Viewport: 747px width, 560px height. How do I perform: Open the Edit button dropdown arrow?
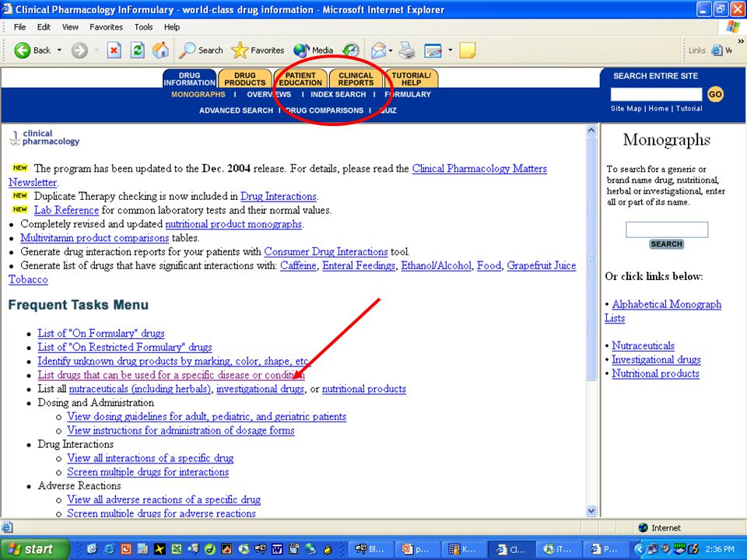point(451,50)
